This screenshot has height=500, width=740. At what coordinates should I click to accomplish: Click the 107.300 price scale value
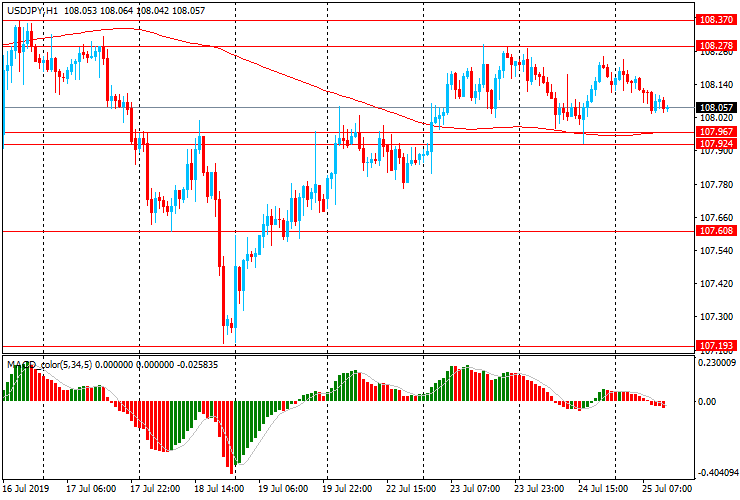tap(716, 317)
